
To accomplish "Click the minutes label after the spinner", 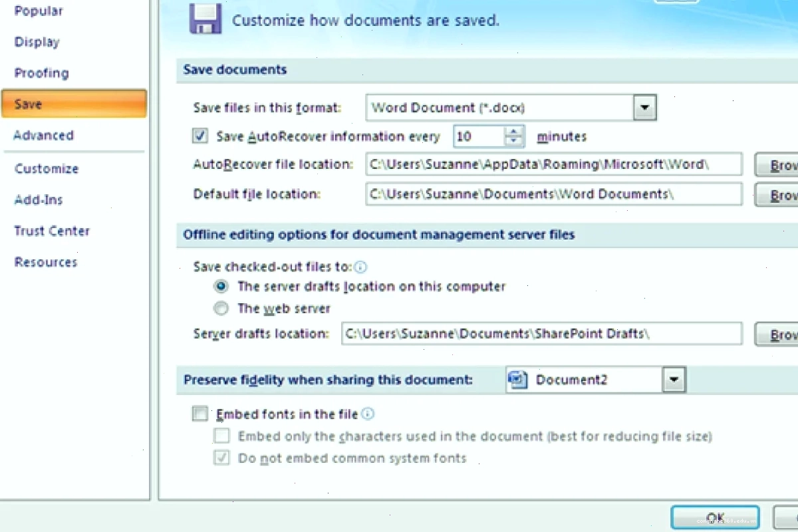I will 562,136.
